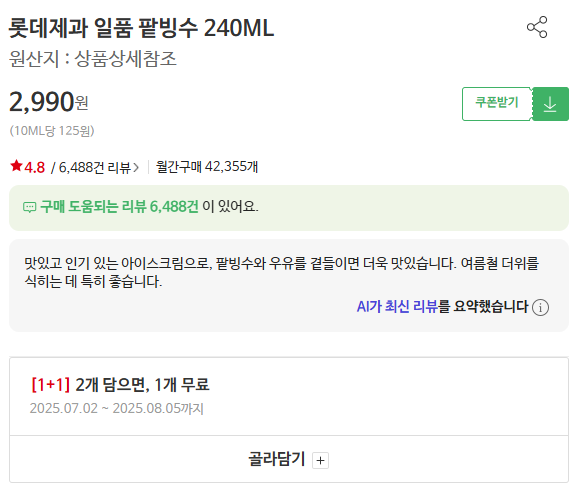Click the 2,990원 price
586x490 pixels.
[x=49, y=102]
